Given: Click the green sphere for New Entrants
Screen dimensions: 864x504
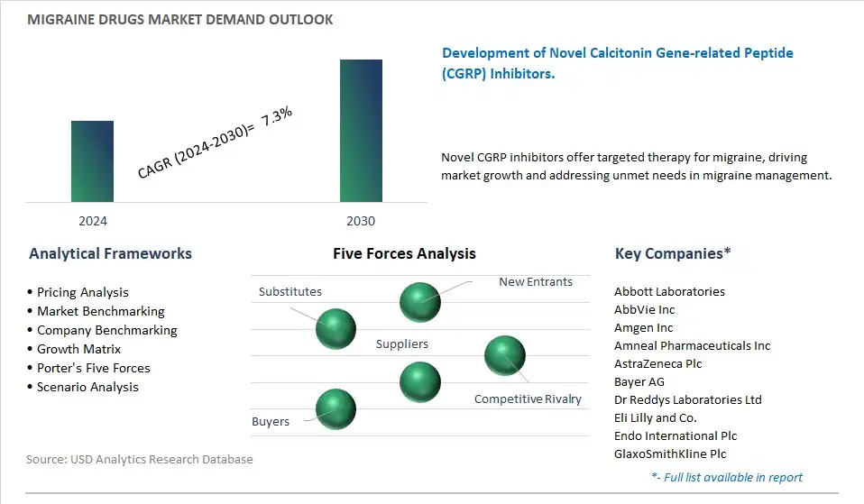Looking at the screenshot, I should 420,302.
